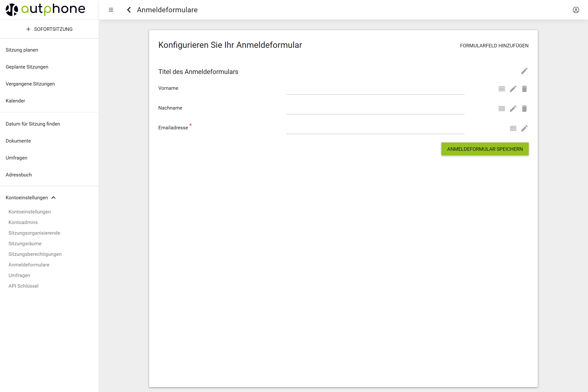This screenshot has height=392, width=588.
Task: Click the Emailadresse drag-handle reorder icon
Action: pyautogui.click(x=513, y=128)
